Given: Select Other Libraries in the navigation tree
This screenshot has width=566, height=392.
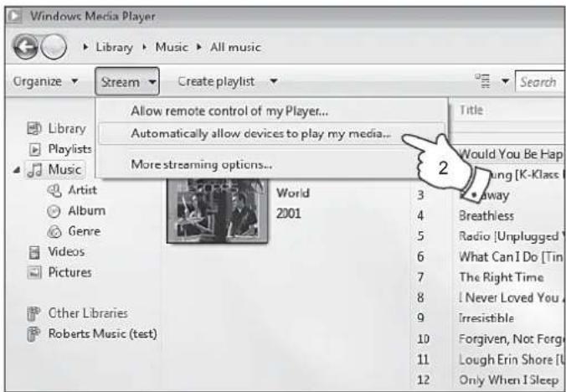Looking at the screenshot, I should (88, 313).
